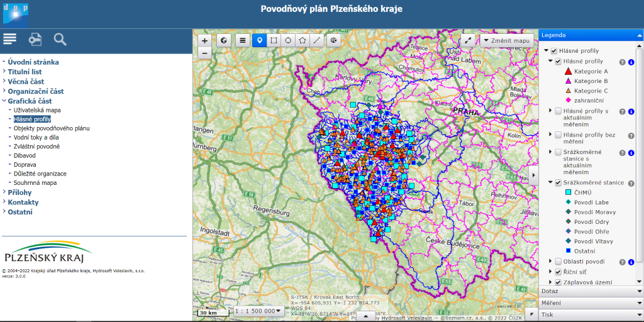
Task: Zoom in the map with plus button
Action: (204, 40)
